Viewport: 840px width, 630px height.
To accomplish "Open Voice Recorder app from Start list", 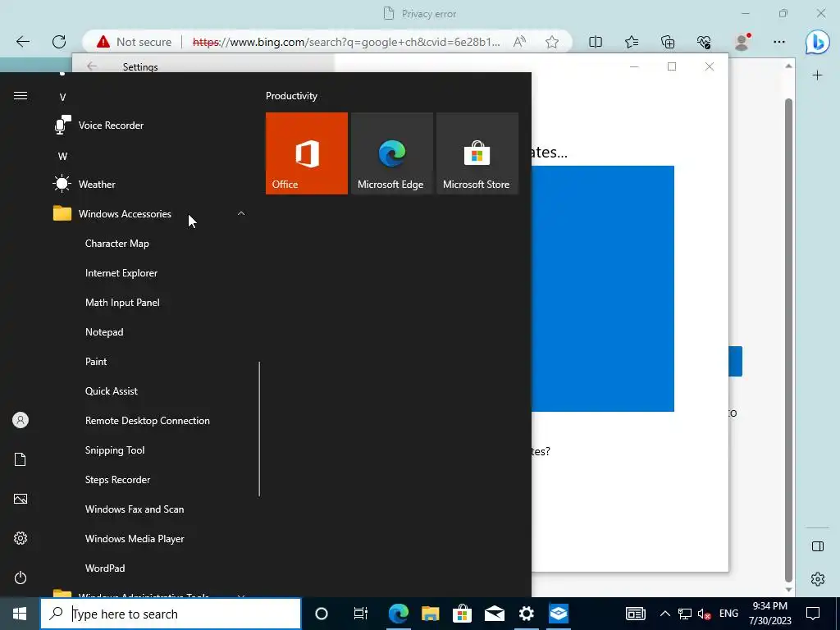I will tap(150, 126).
